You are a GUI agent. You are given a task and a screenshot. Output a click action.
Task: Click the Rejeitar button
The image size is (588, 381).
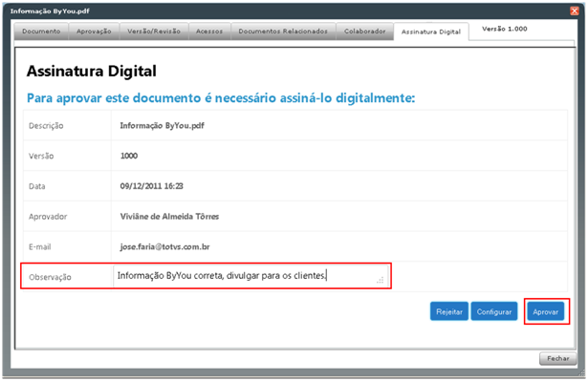[449, 311]
